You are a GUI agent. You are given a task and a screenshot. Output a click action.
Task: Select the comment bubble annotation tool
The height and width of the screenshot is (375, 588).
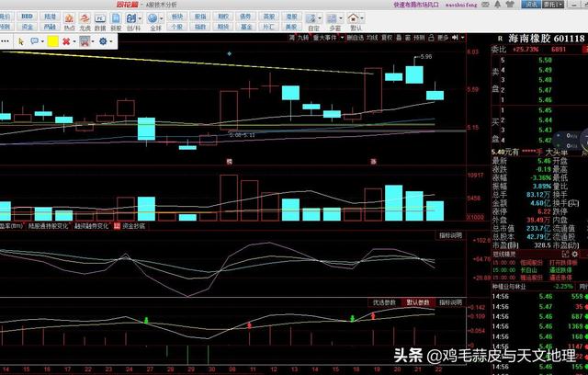35,41
